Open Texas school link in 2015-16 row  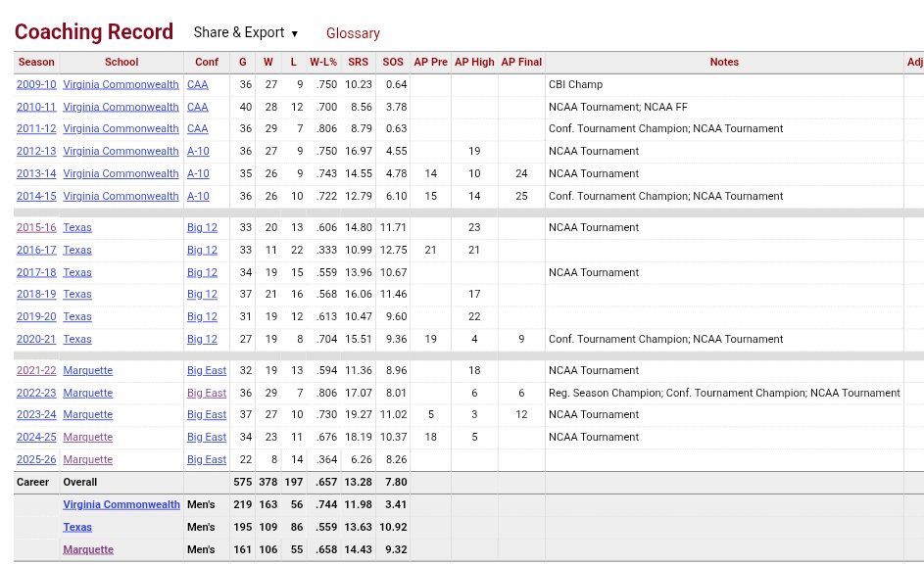[x=77, y=227]
